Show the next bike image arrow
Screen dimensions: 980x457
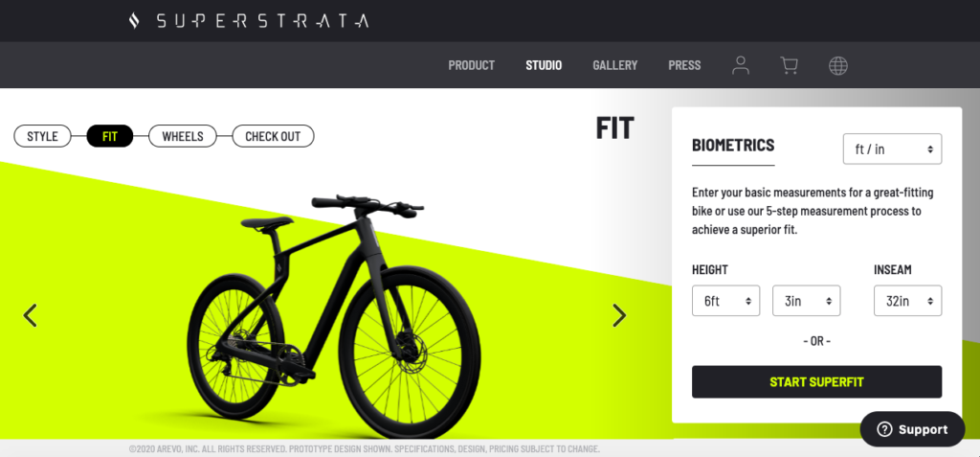(x=619, y=315)
